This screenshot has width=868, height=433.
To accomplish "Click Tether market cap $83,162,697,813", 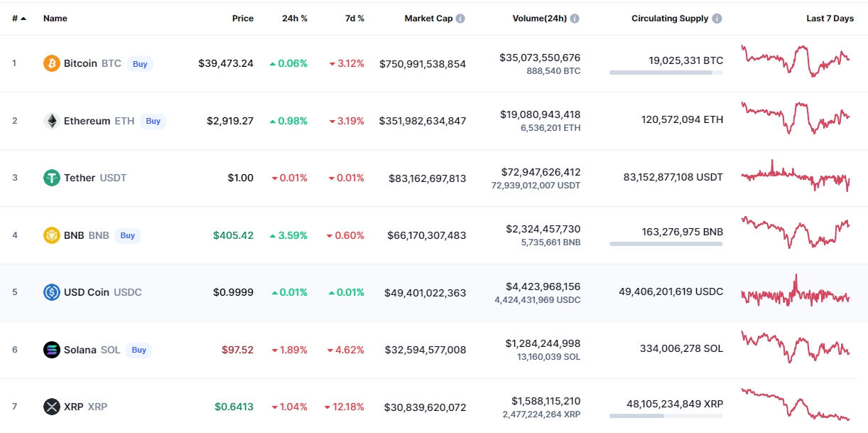I will 428,178.
